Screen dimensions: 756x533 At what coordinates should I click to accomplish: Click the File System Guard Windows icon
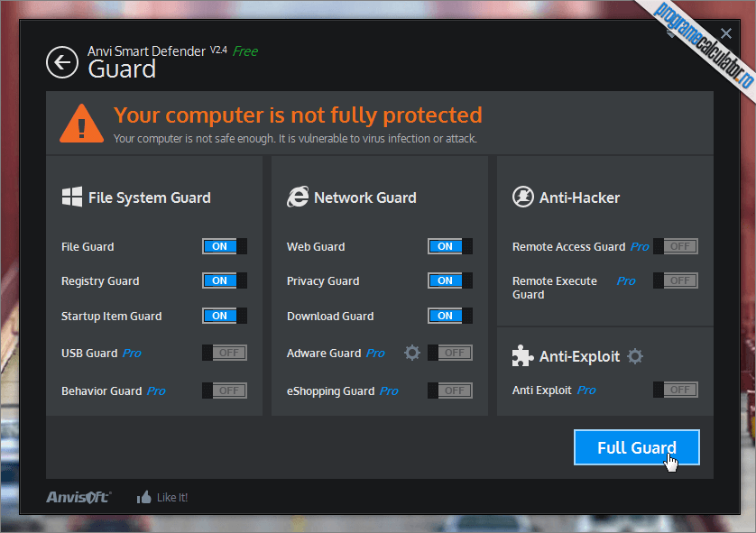click(x=72, y=198)
